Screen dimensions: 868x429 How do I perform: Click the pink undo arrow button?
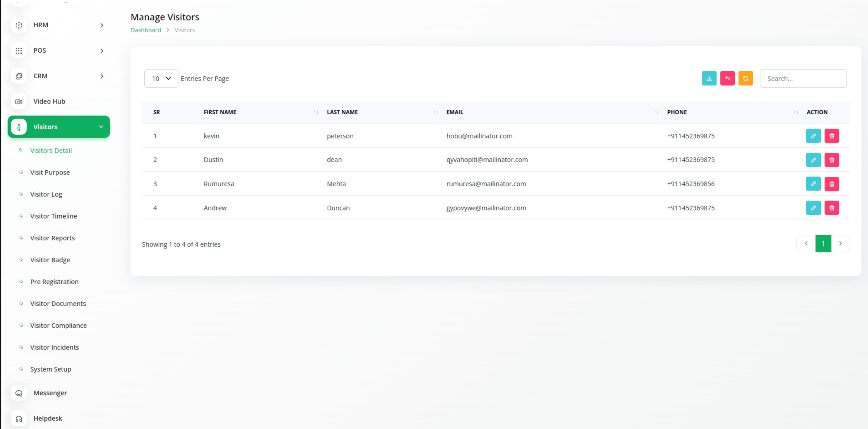point(727,79)
